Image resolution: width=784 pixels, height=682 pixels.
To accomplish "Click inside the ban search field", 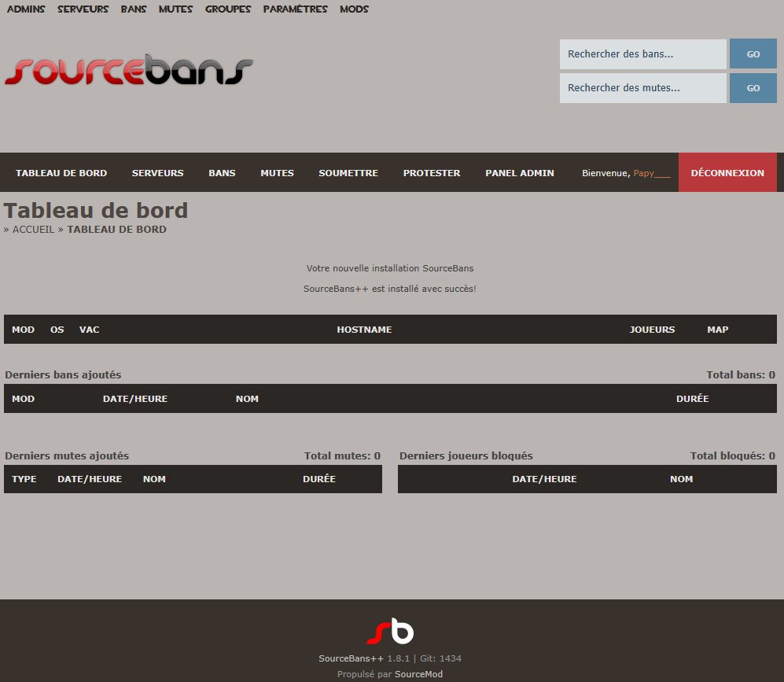I will pyautogui.click(x=642, y=54).
